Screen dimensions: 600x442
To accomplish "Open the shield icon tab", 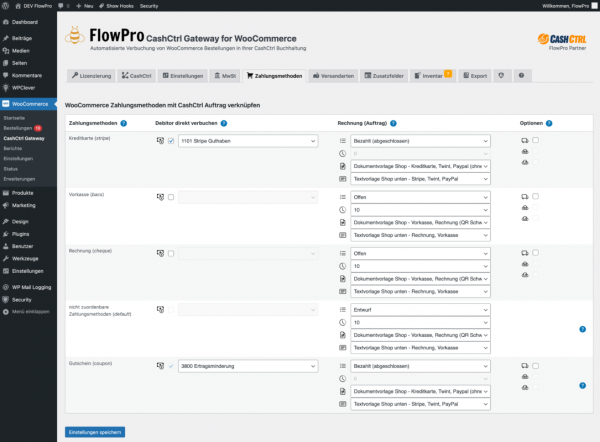I will pyautogui.click(x=502, y=75).
